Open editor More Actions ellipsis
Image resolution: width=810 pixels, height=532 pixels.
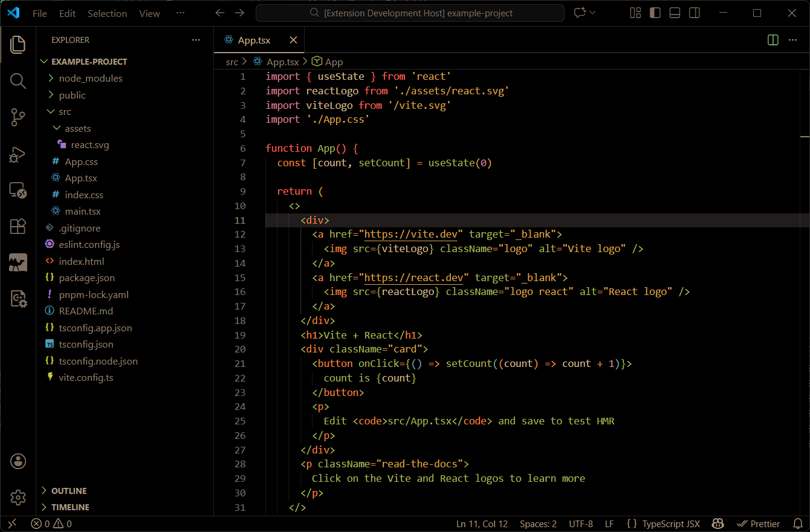click(792, 40)
